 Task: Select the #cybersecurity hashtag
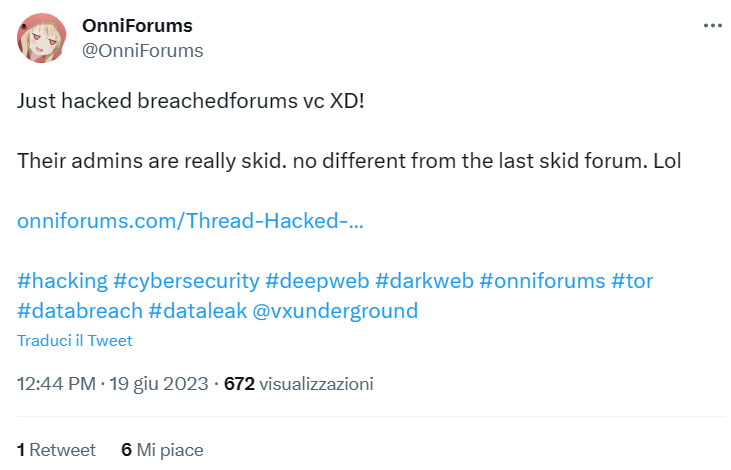(x=187, y=280)
